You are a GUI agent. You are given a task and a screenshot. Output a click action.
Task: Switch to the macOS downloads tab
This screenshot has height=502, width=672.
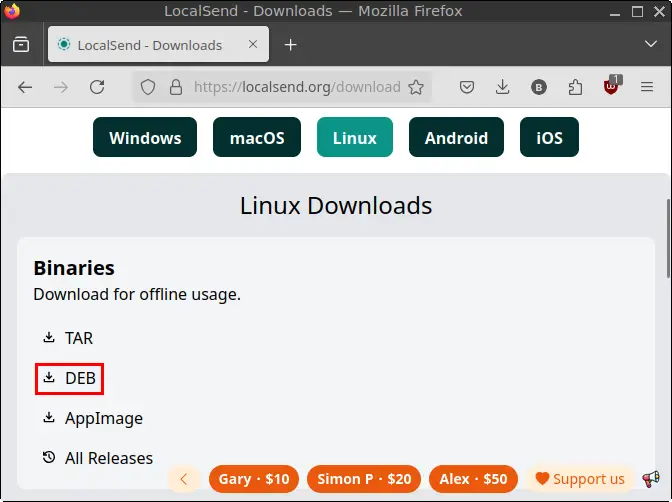pos(257,137)
